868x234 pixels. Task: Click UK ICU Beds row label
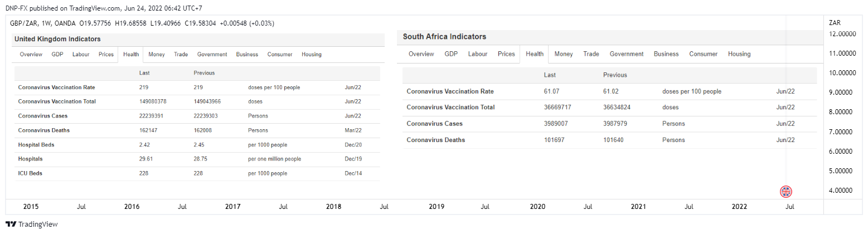tap(30, 173)
